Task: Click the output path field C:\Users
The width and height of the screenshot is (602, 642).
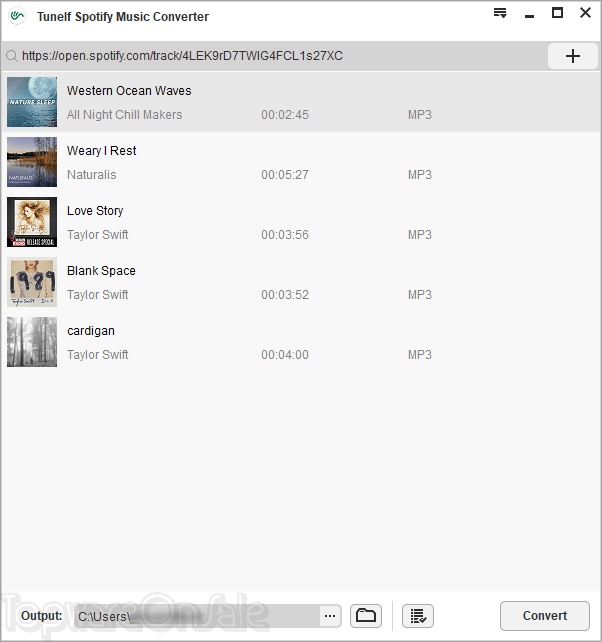Action: coord(197,616)
